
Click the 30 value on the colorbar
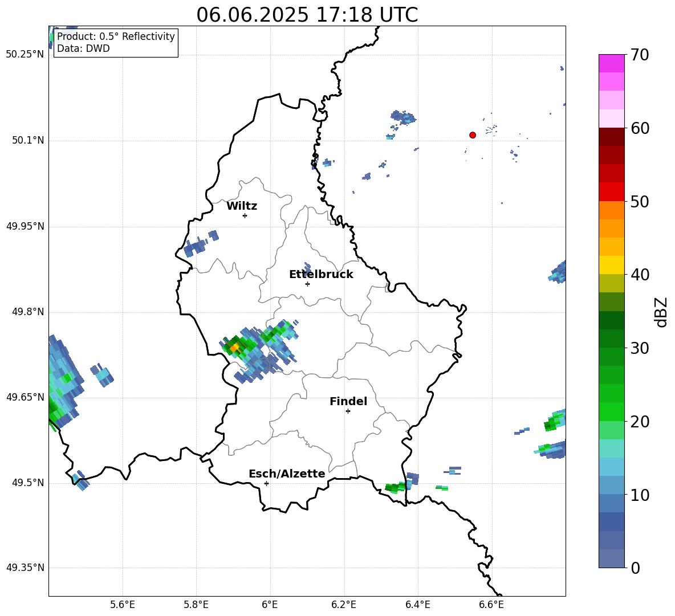pyautogui.click(x=640, y=348)
